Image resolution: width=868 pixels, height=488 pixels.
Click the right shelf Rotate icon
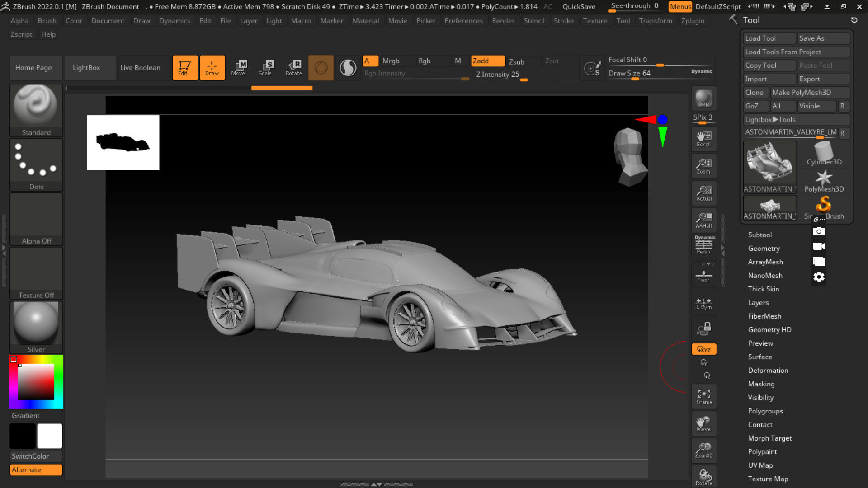(x=704, y=477)
